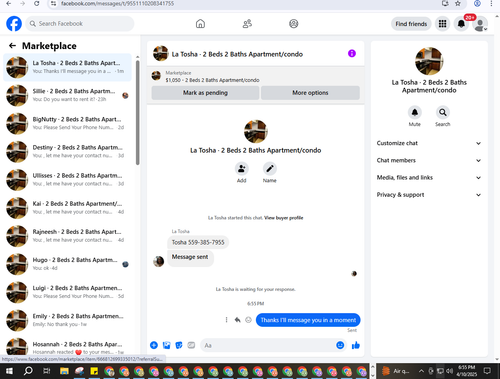Open taskbar volume control
Viewport: 500px width, 379px height.
coord(449,371)
